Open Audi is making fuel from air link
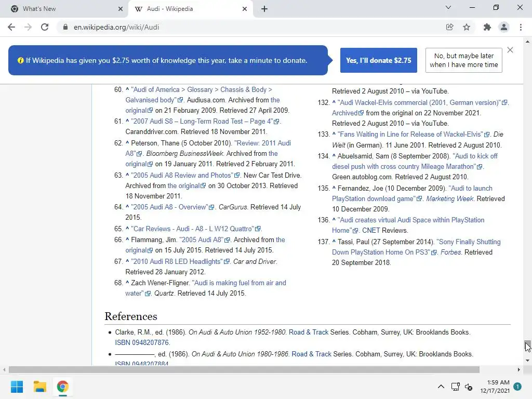Image resolution: width=532 pixels, height=399 pixels. click(206, 288)
